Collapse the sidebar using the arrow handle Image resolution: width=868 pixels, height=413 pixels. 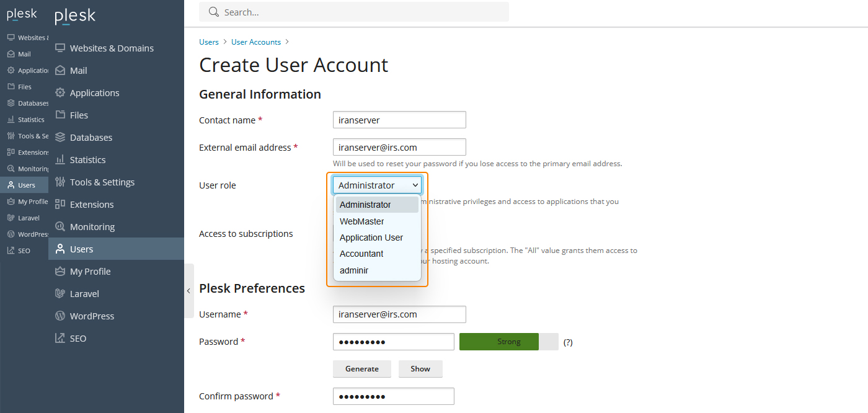coord(188,290)
